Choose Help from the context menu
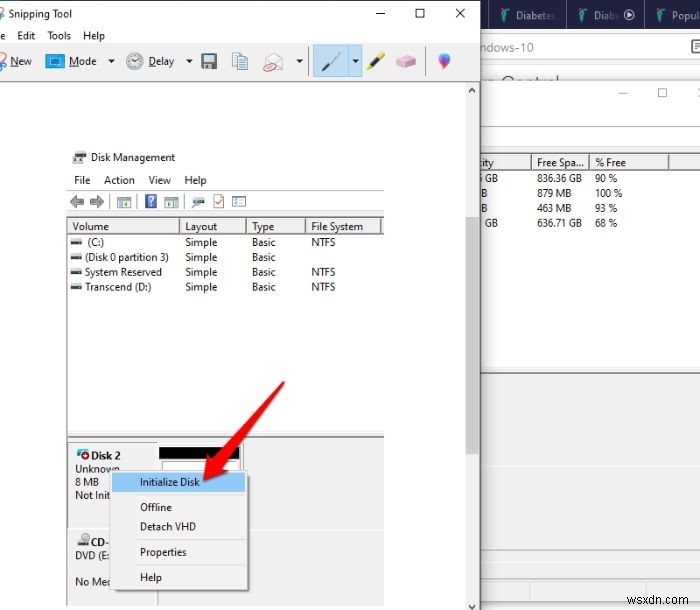Viewport: 700px width, 610px height. pyautogui.click(x=179, y=577)
